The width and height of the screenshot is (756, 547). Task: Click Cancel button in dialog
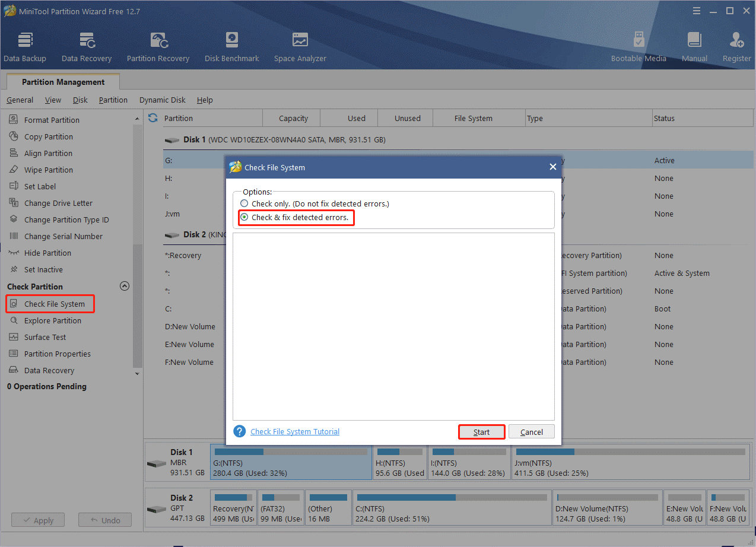coord(531,432)
